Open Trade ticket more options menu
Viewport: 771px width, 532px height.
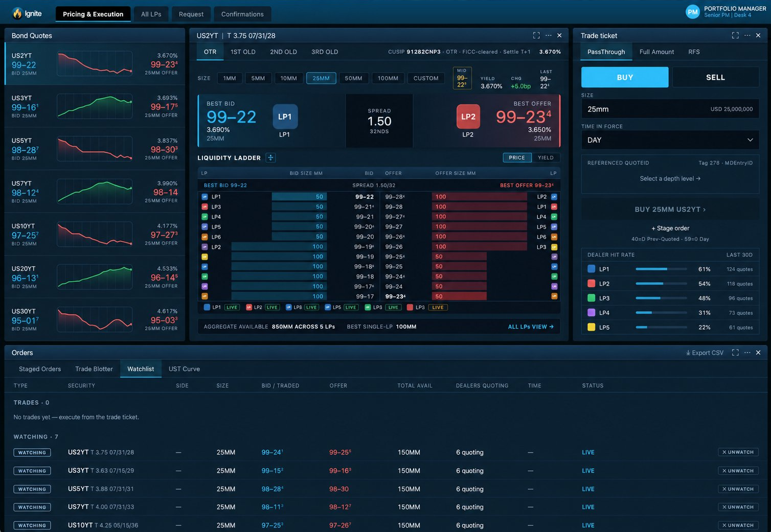[x=747, y=35]
